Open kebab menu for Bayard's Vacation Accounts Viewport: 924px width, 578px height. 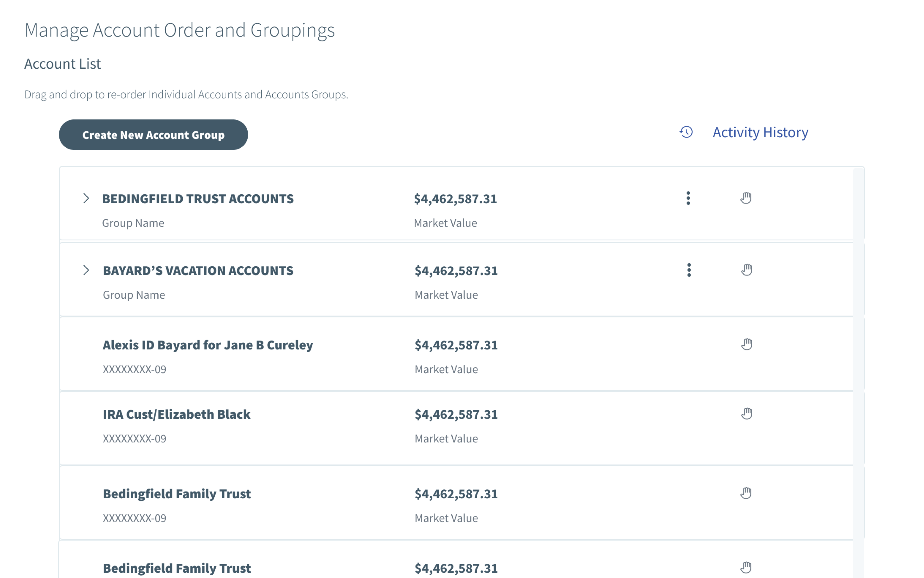[x=689, y=270]
